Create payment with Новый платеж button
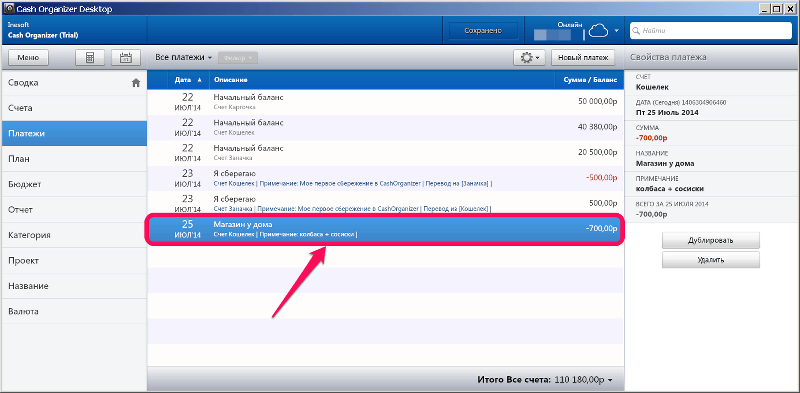800x393 pixels. click(x=583, y=58)
